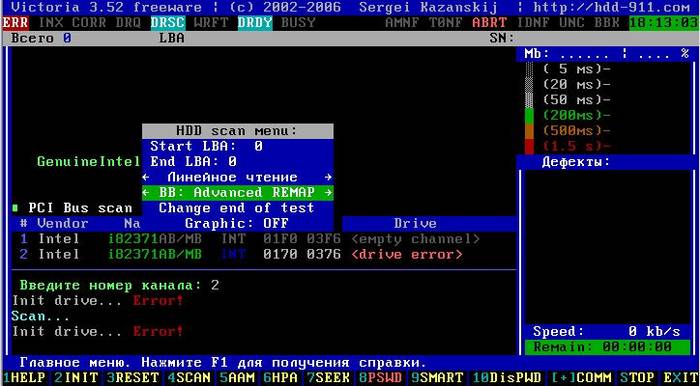The width and height of the screenshot is (700, 386).
Task: Click the End LBA value field
Action: tap(232, 162)
